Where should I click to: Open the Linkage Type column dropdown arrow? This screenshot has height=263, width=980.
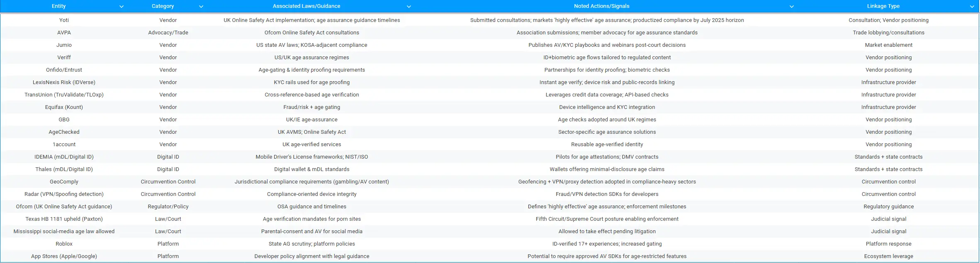(972, 7)
